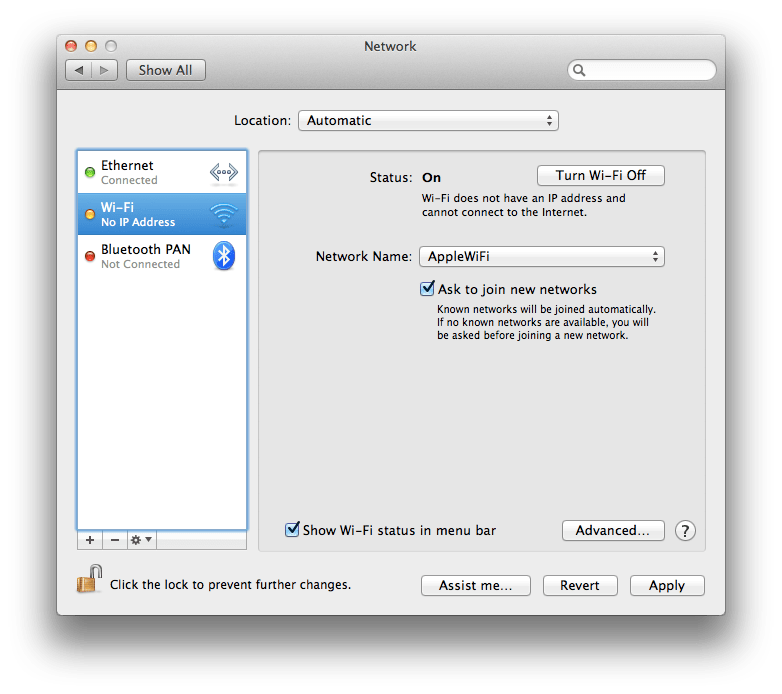The image size is (782, 694).
Task: Open the Network Name dropdown
Action: point(542,257)
